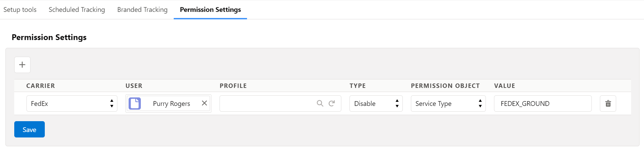
Task: Click the Profile search magnifier icon
Action: click(x=320, y=103)
